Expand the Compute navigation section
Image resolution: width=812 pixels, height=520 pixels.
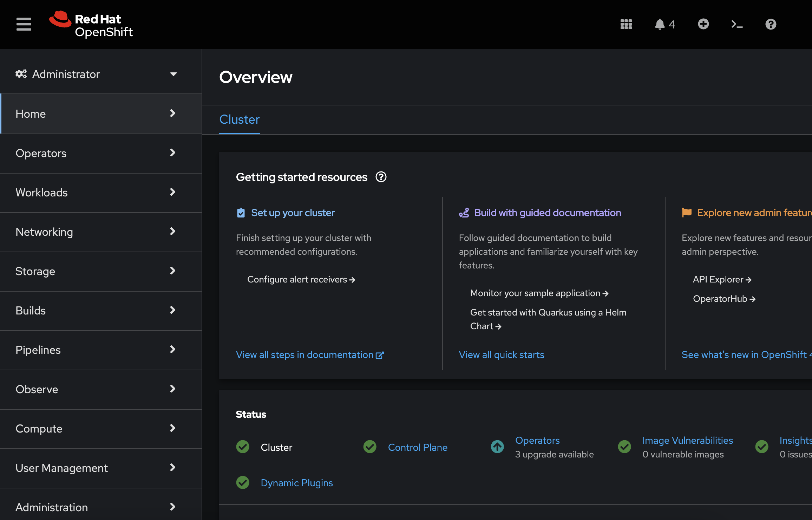pyautogui.click(x=101, y=428)
